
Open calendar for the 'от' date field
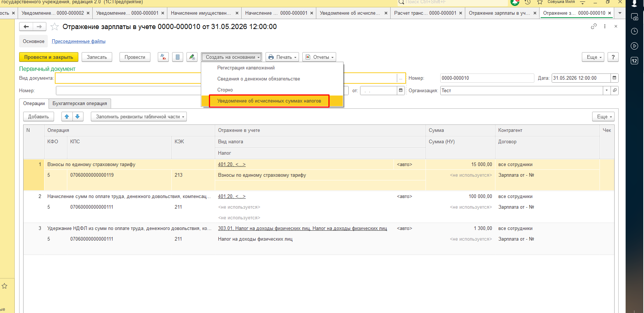(x=401, y=90)
